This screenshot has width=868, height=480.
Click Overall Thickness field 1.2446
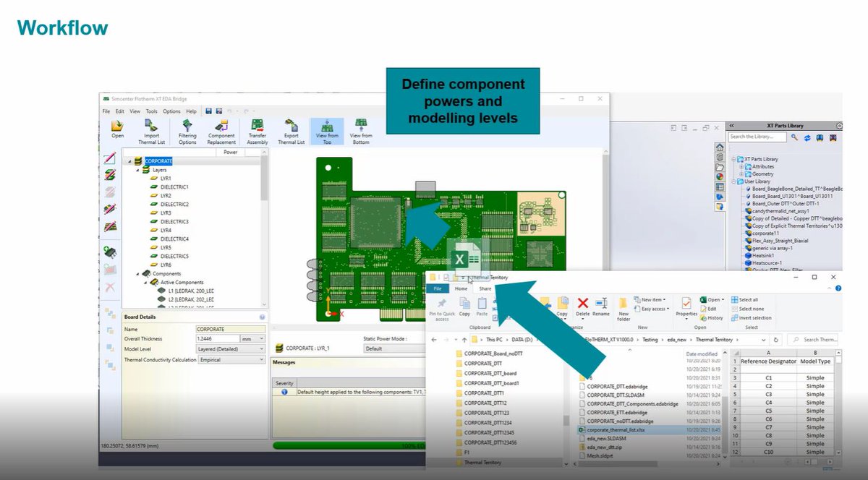pos(217,338)
